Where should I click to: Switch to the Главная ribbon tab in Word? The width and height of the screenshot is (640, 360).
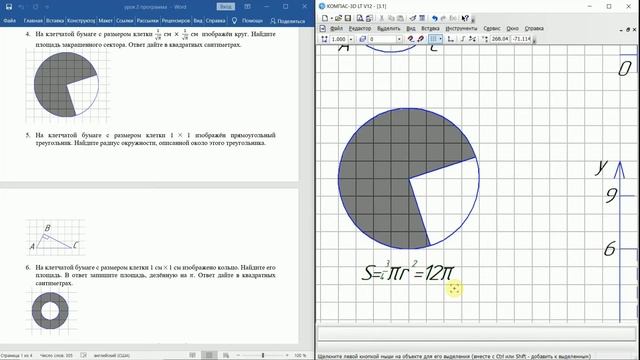tap(33, 20)
